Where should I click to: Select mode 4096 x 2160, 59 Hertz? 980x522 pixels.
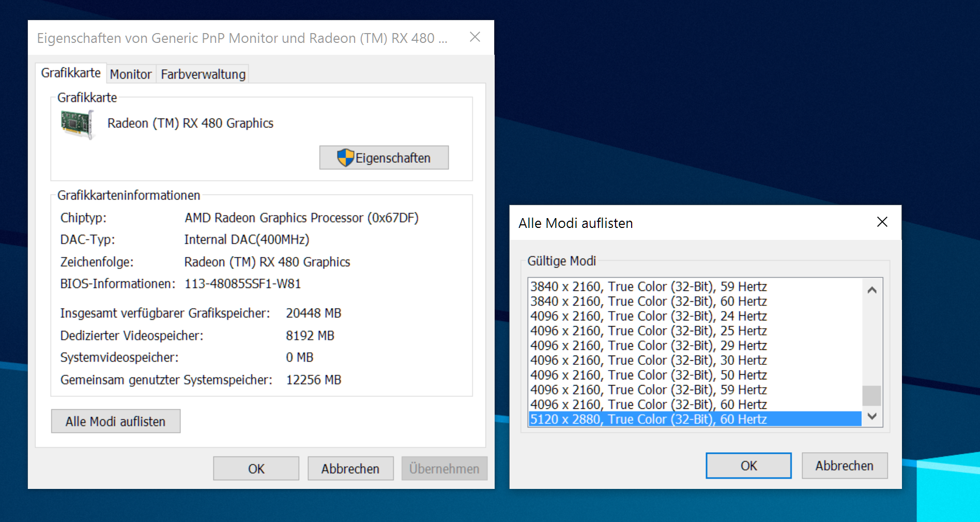(695, 390)
